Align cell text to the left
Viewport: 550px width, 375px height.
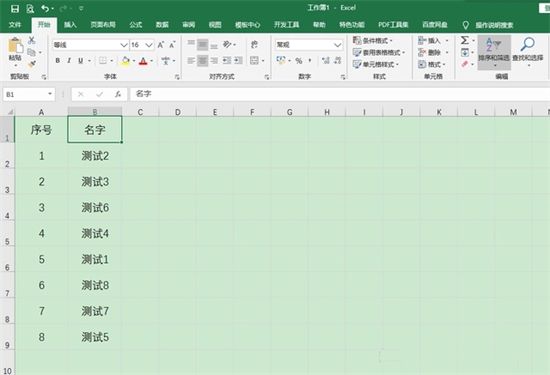pos(191,61)
